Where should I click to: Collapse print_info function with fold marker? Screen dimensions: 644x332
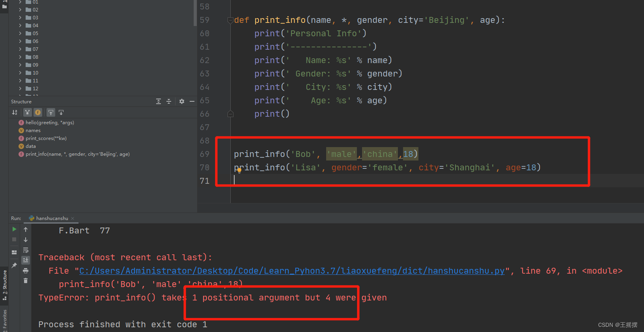[230, 20]
